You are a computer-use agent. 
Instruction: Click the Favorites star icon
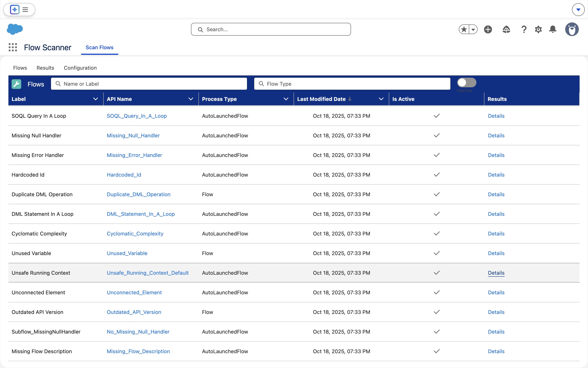pos(463,29)
